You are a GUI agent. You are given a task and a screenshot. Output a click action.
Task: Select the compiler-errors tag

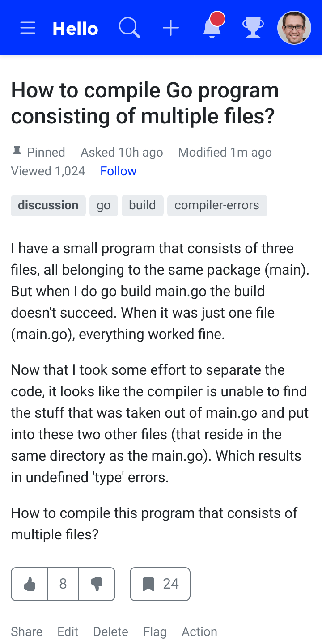click(217, 205)
